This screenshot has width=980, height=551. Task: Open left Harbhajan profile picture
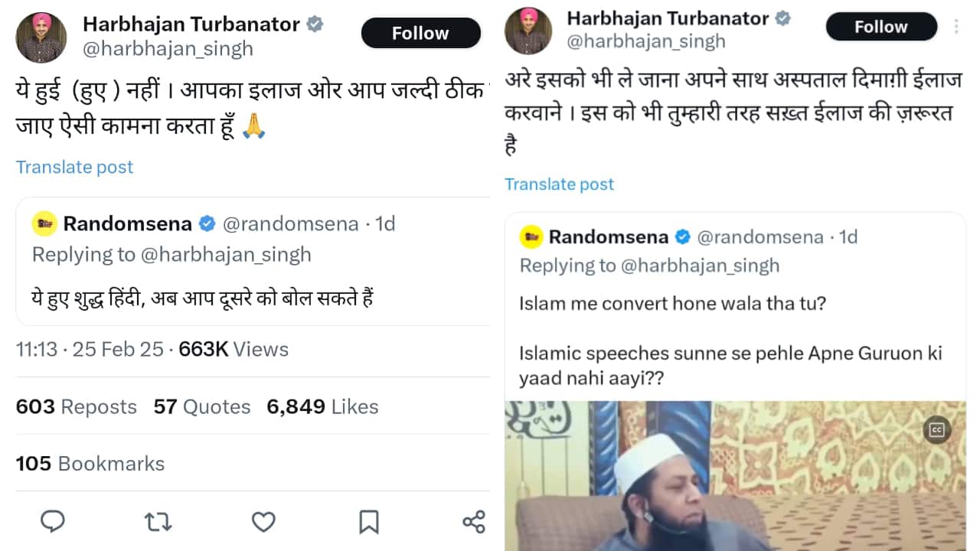click(x=41, y=37)
